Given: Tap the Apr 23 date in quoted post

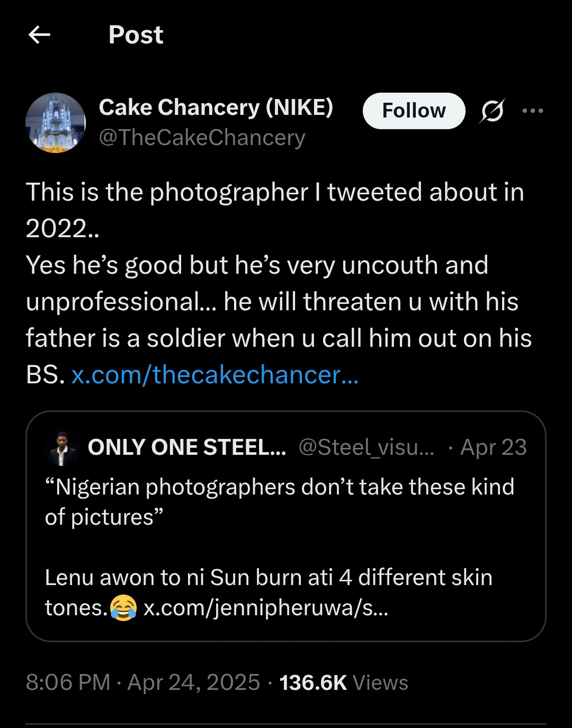Looking at the screenshot, I should pyautogui.click(x=493, y=448).
